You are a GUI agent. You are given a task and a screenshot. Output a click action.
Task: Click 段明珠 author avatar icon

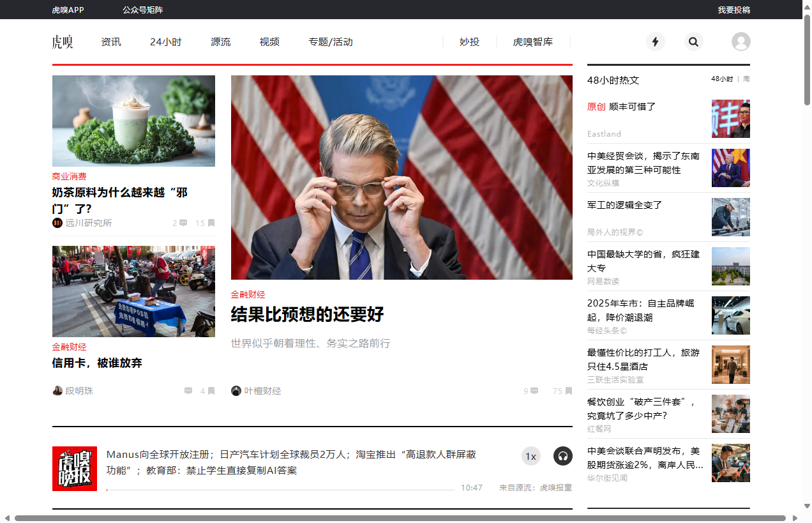click(x=57, y=390)
